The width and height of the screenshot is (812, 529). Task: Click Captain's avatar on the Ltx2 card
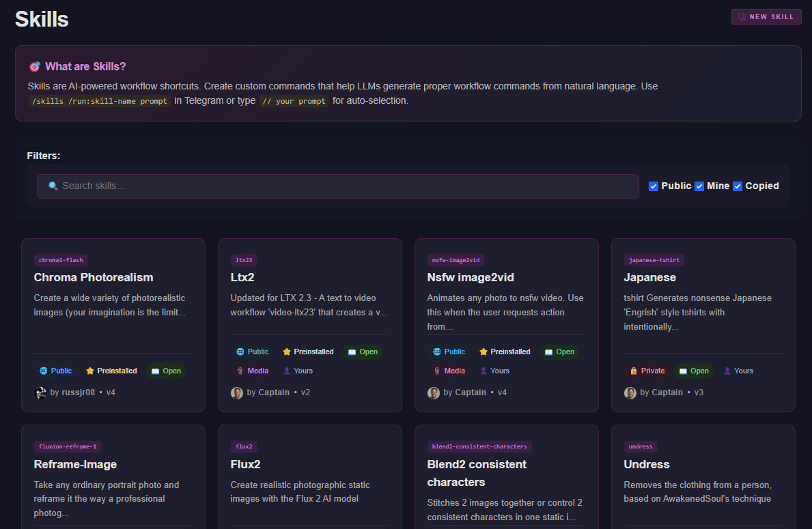coord(237,392)
